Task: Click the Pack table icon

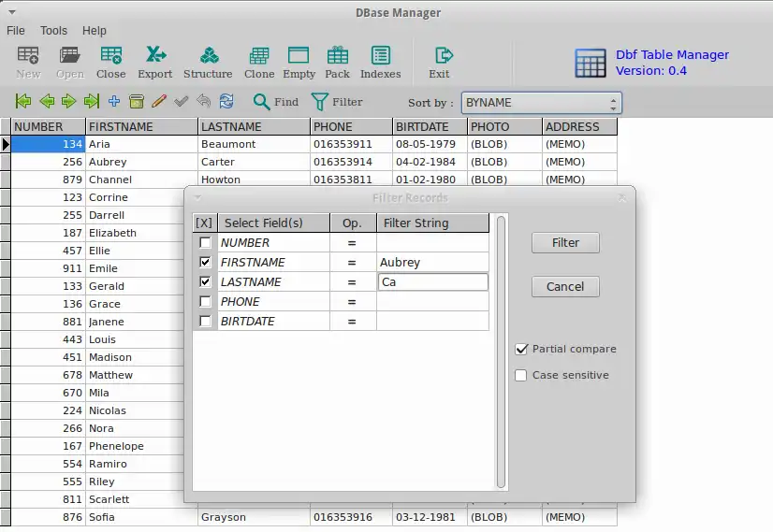Action: click(337, 63)
